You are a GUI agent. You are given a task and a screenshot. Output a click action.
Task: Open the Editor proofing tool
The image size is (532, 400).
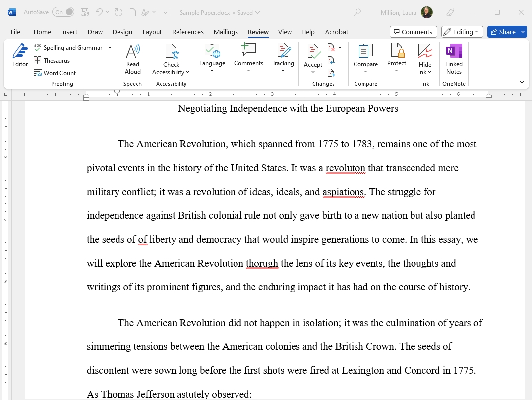point(20,55)
